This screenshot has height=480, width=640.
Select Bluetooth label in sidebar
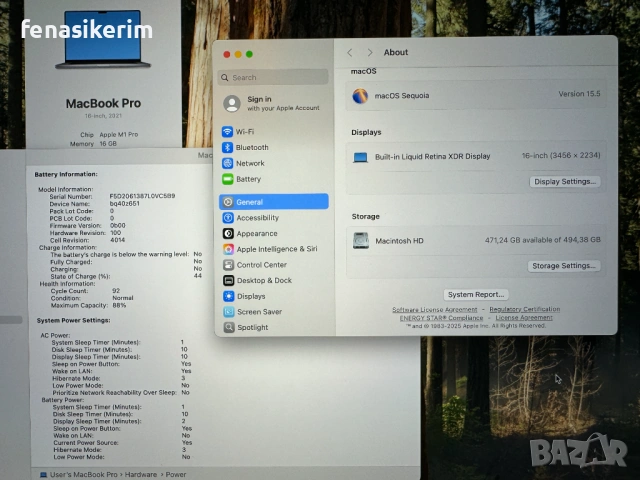tap(252, 147)
